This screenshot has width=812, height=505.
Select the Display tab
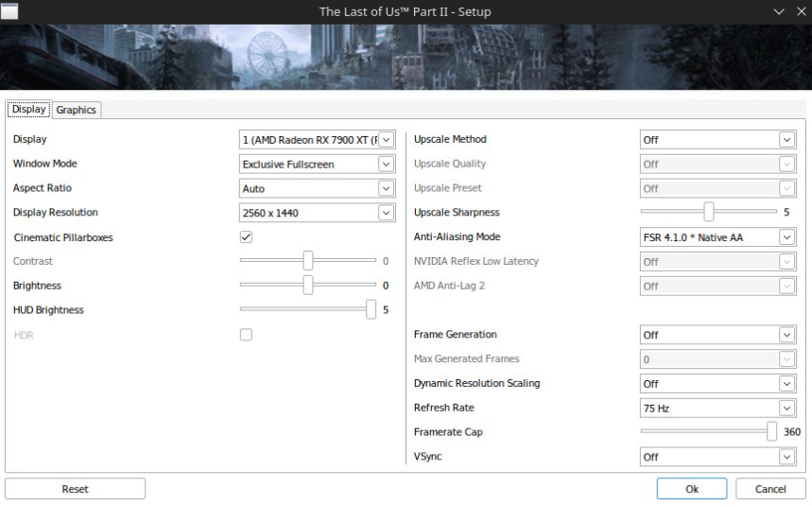[29, 110]
